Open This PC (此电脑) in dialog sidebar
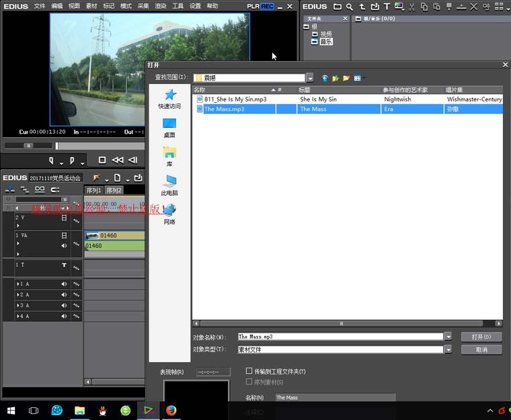Viewport: 511px width, 420px height. pyautogui.click(x=169, y=185)
